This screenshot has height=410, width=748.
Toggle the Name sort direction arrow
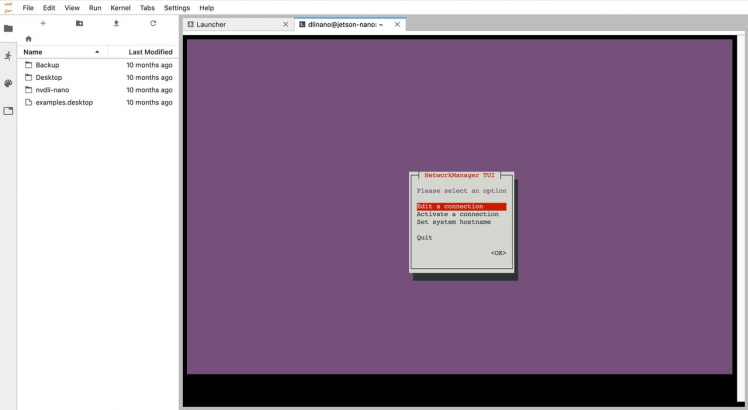pyautogui.click(x=97, y=52)
